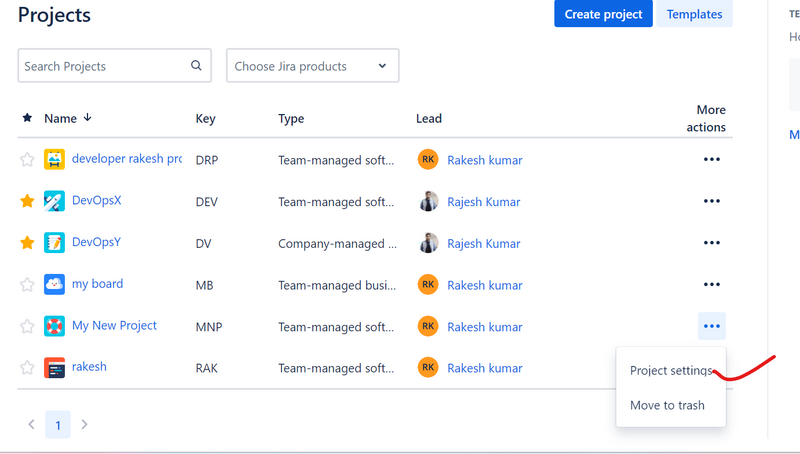The image size is (800, 454).
Task: Open more actions for developer rakesh project
Action: pos(711,159)
